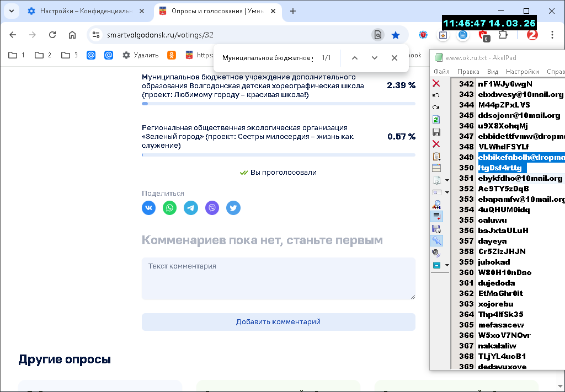Click the blue circle document extension icon in Chrome

pyautogui.click(x=463, y=35)
